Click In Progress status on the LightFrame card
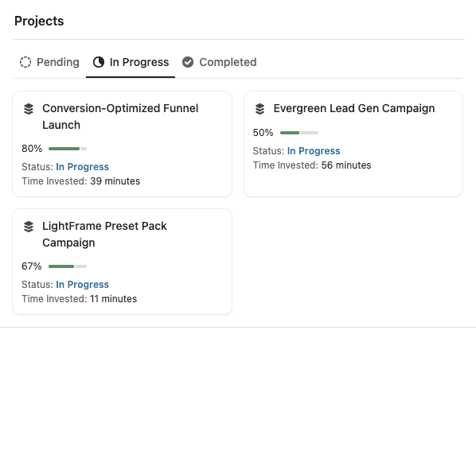 (x=82, y=285)
